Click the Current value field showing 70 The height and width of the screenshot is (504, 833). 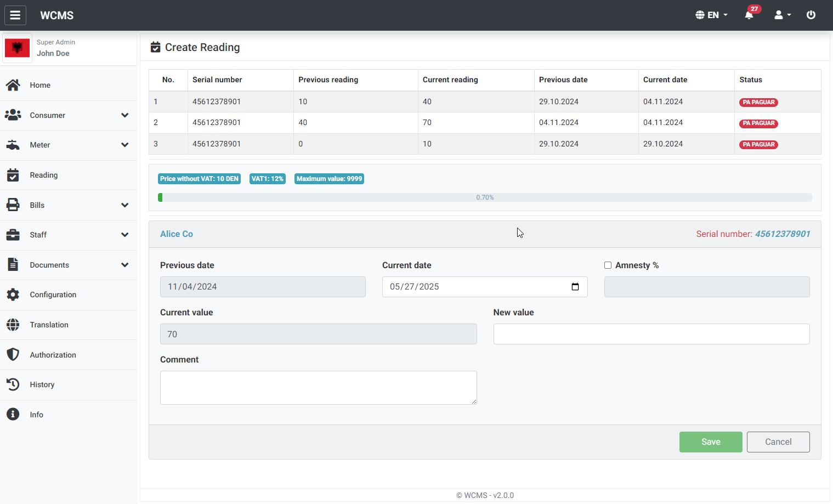[x=319, y=334]
